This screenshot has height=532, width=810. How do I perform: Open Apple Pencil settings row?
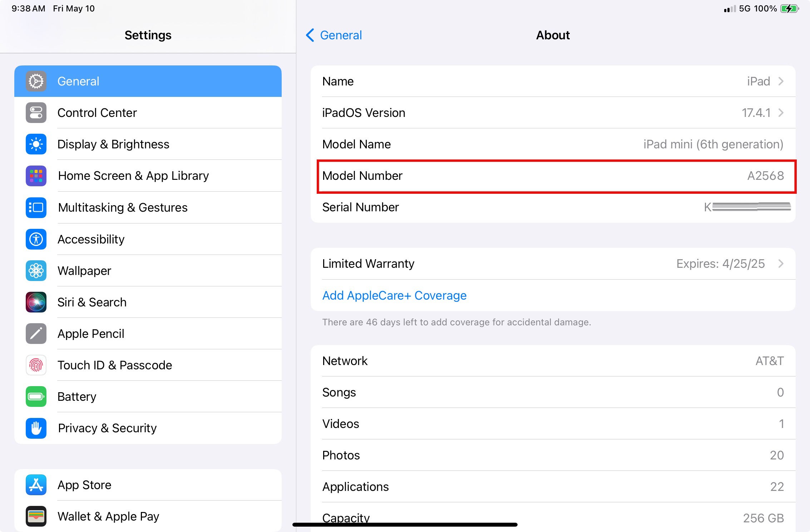[x=148, y=334]
